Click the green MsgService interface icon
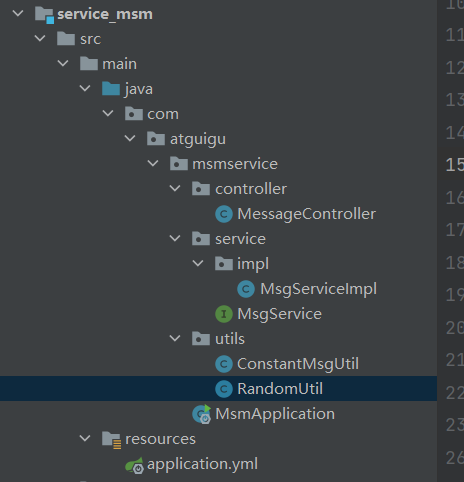Viewport: 464px width, 482px height. click(224, 314)
